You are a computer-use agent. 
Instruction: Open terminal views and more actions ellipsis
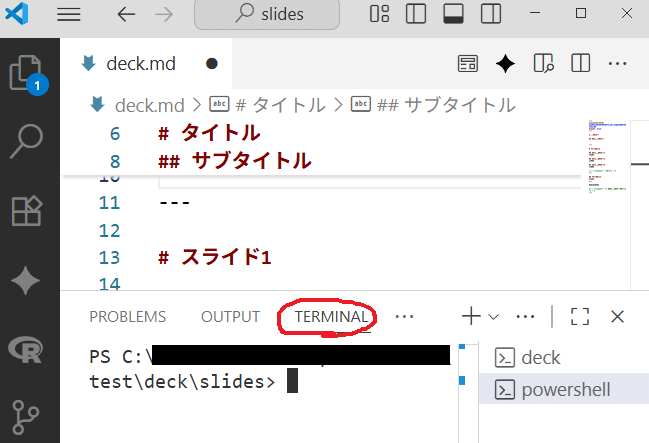tap(526, 317)
